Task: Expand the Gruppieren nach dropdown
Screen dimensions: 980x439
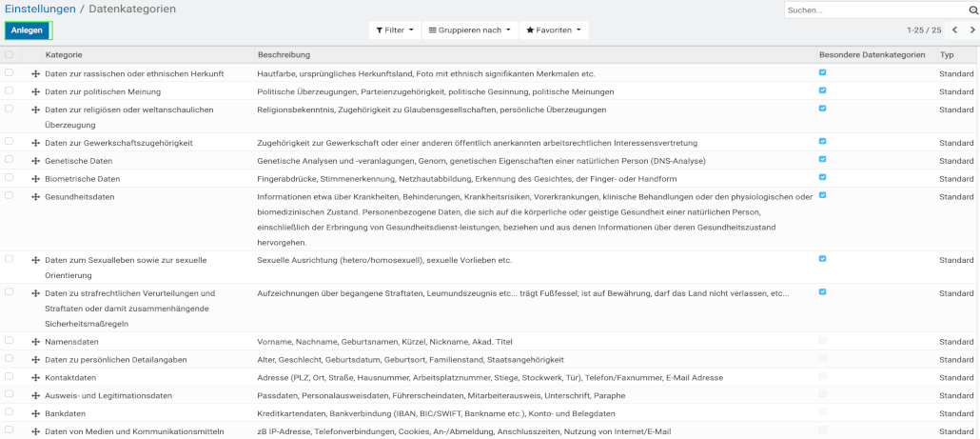Action: (469, 30)
